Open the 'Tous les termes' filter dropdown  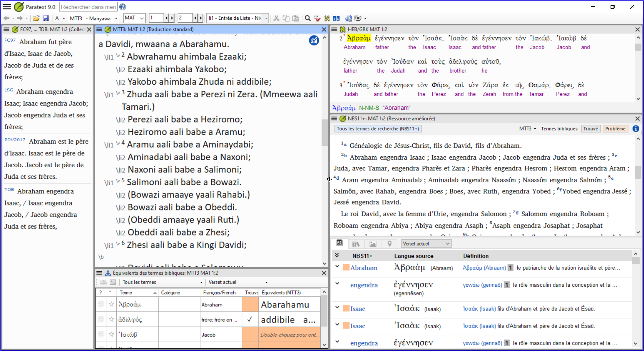coord(162,282)
